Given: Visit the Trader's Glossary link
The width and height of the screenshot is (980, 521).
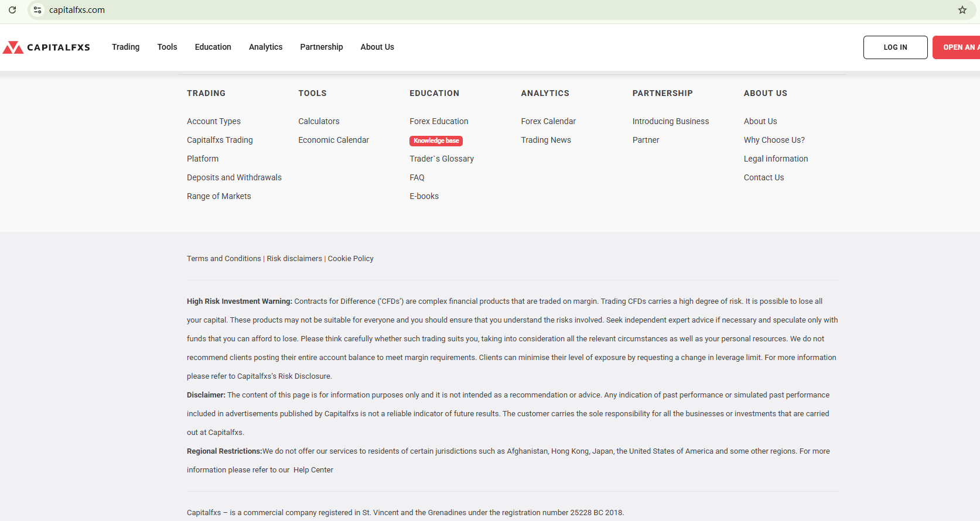Looking at the screenshot, I should [441, 159].
